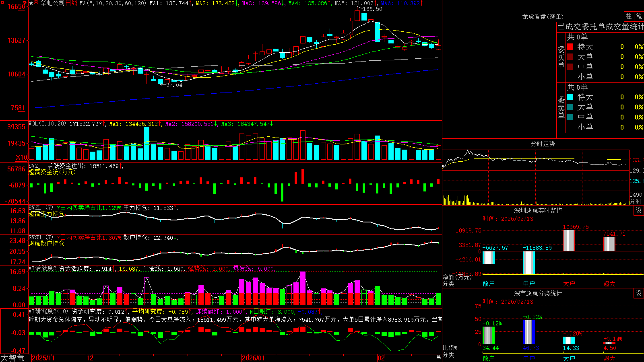This screenshot has width=644, height=362.
Task: Open 设 settings for 深市超赢分类统计
Action: [639, 293]
